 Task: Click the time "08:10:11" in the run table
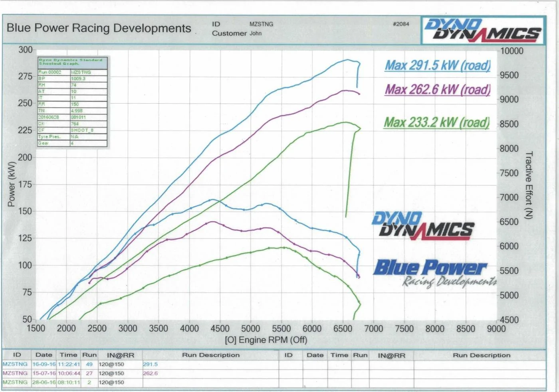pos(69,382)
